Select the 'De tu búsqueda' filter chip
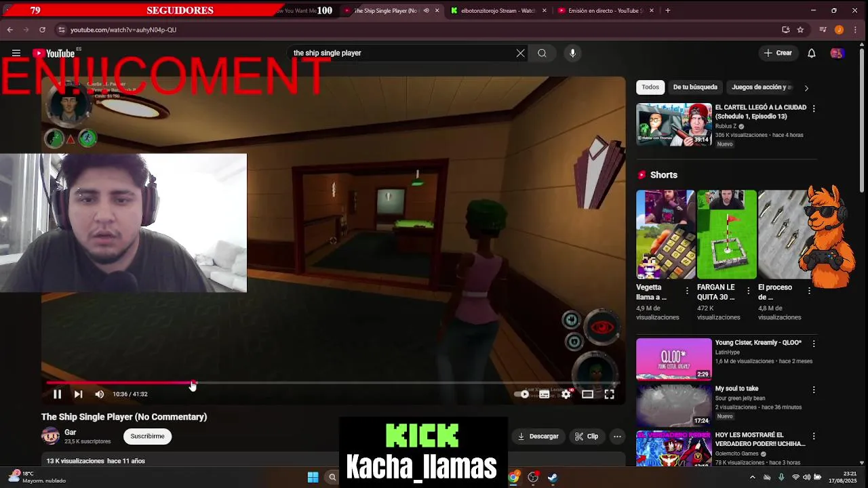The width and height of the screenshot is (868, 488). tap(695, 87)
